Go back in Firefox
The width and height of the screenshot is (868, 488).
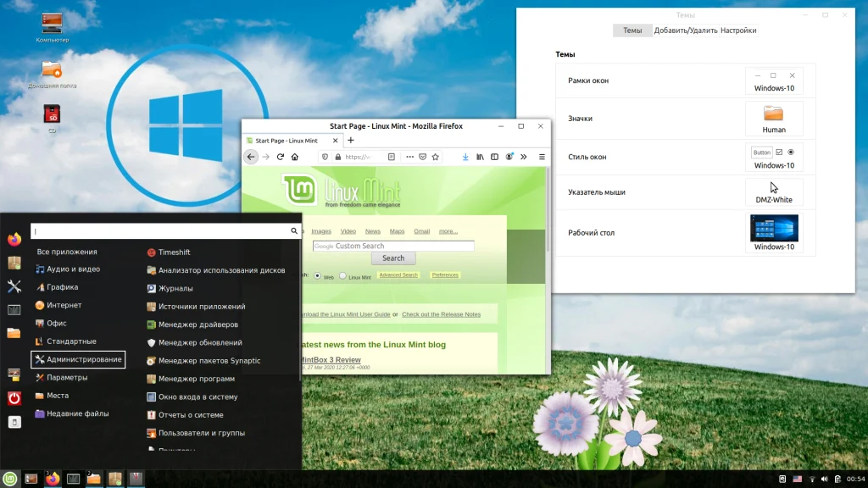tap(251, 157)
